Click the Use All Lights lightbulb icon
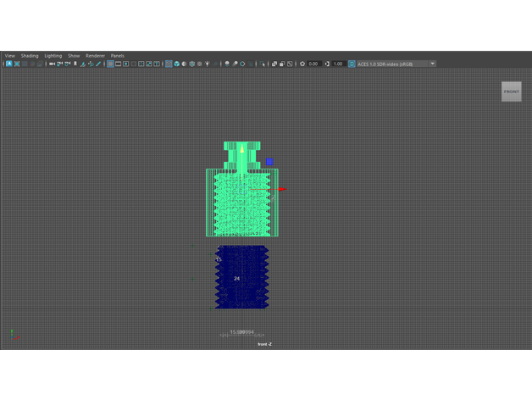The width and height of the screenshot is (532, 400). (207, 64)
